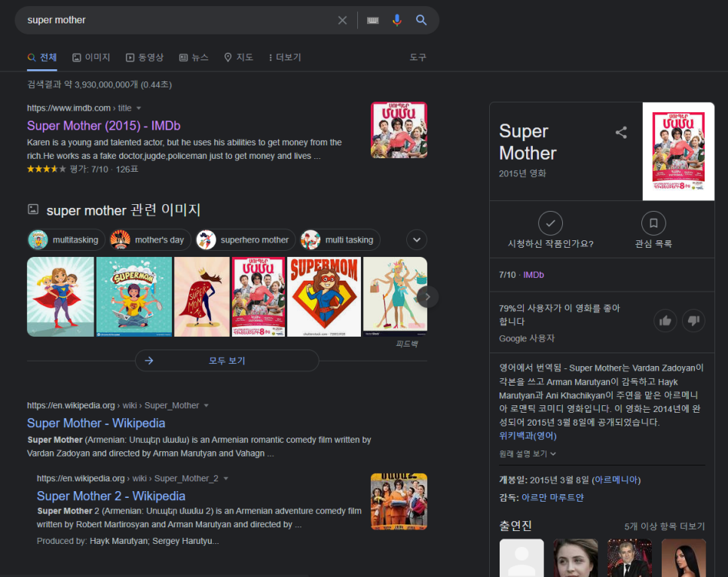Open Super Mother - Wikipedia result

pyautogui.click(x=96, y=423)
